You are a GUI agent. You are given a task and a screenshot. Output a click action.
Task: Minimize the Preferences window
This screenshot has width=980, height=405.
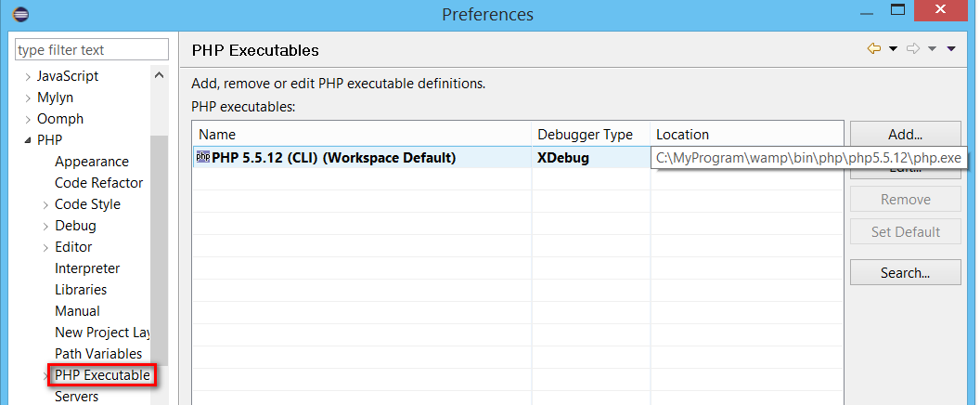tap(864, 11)
